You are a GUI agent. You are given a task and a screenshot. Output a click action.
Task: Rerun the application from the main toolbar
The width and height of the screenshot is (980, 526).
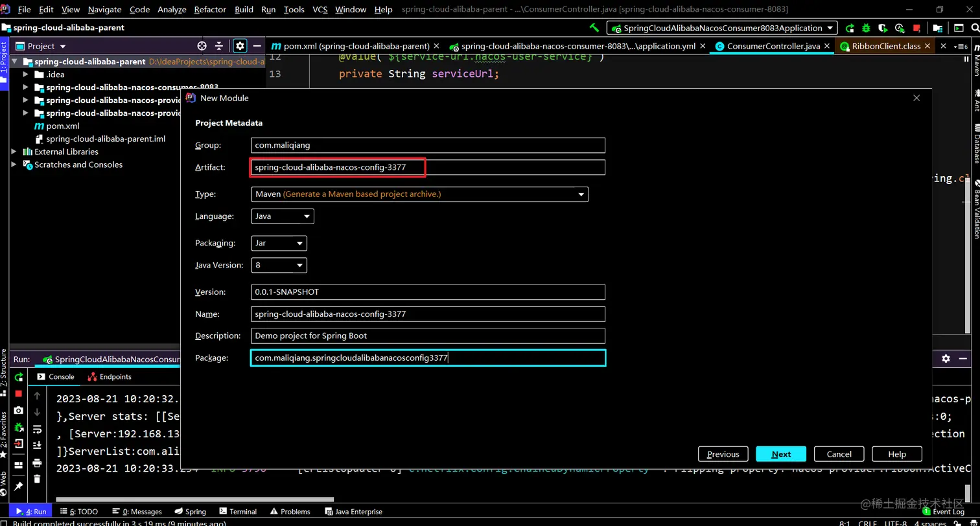850,29
